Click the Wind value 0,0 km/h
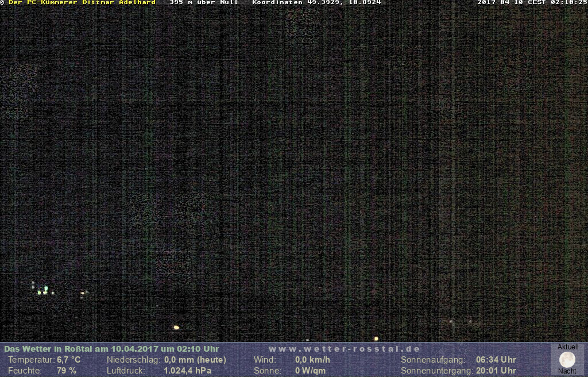Image resolution: width=588 pixels, height=377 pixels. point(312,360)
